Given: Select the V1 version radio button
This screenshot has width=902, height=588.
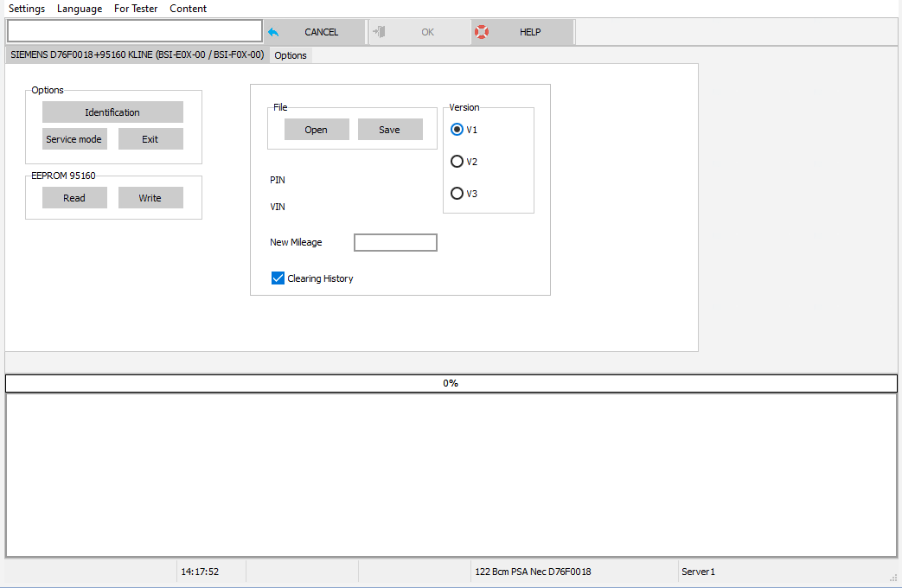Looking at the screenshot, I should point(457,130).
